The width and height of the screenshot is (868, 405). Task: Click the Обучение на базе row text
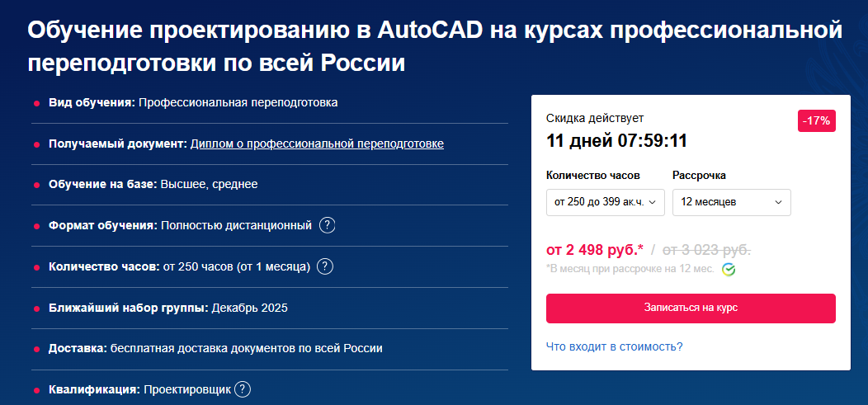click(153, 184)
